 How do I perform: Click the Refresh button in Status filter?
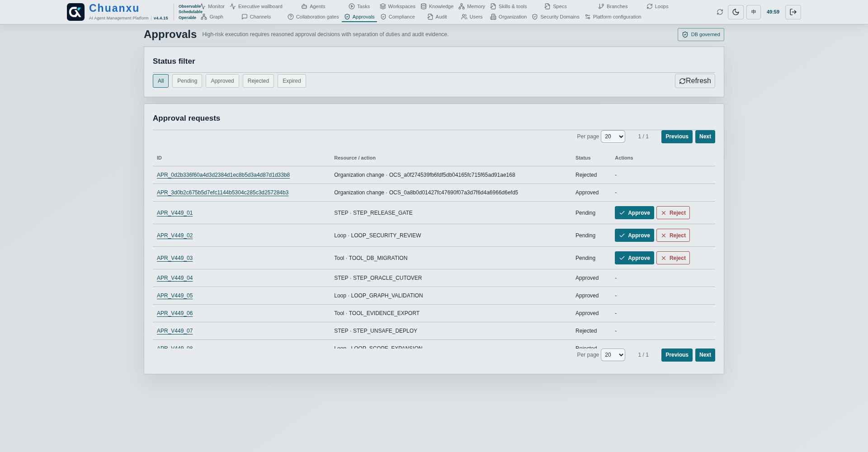point(695,81)
